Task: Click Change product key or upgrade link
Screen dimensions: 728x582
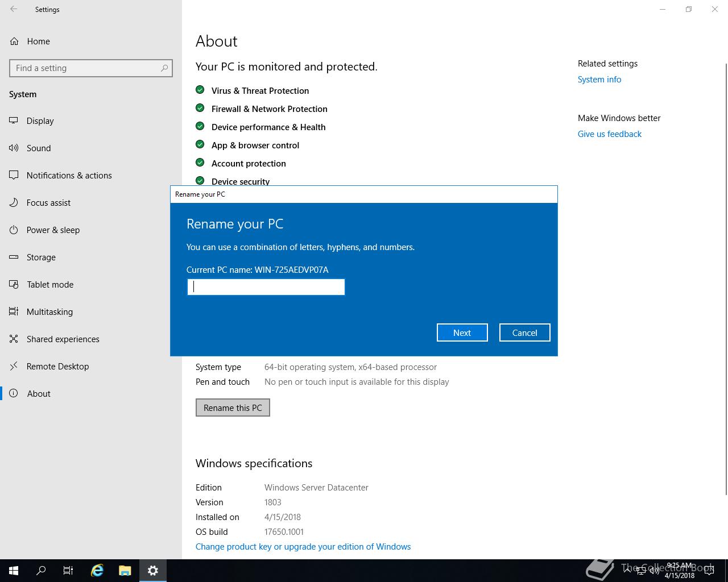Action: pos(303,547)
